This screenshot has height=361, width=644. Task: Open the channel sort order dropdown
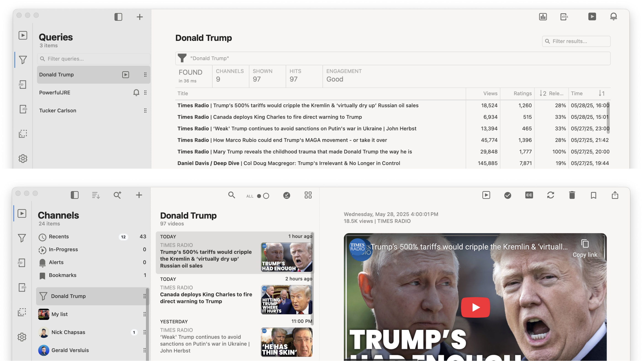96,195
